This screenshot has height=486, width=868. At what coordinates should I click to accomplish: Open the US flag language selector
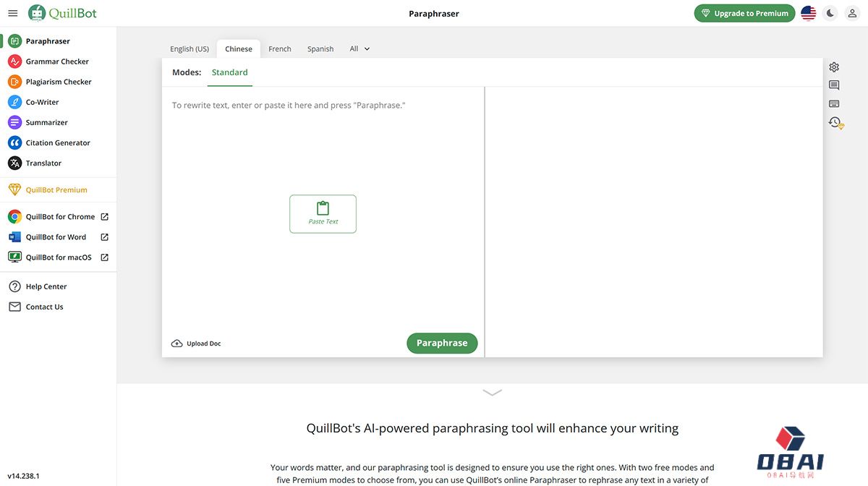809,13
